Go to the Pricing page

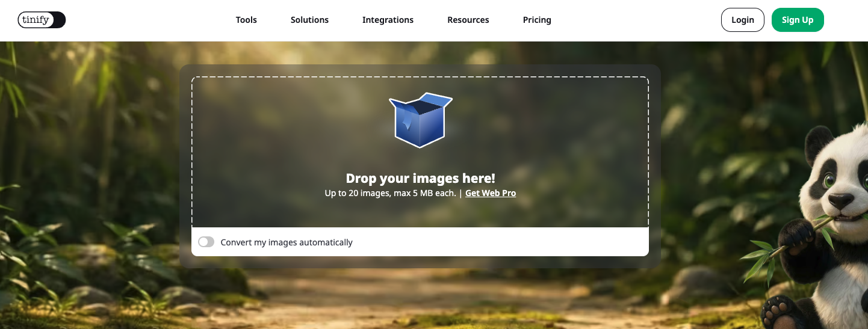pos(537,20)
